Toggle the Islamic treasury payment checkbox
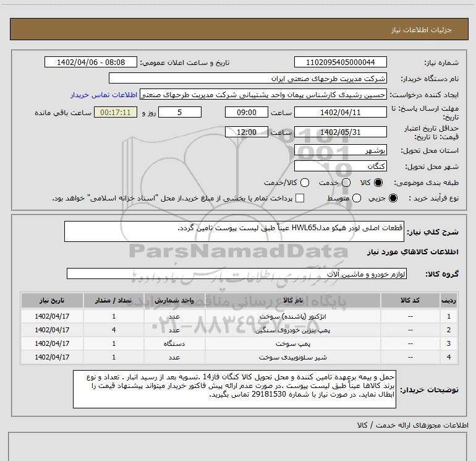Screen dimensions: 476x461 point(300,198)
